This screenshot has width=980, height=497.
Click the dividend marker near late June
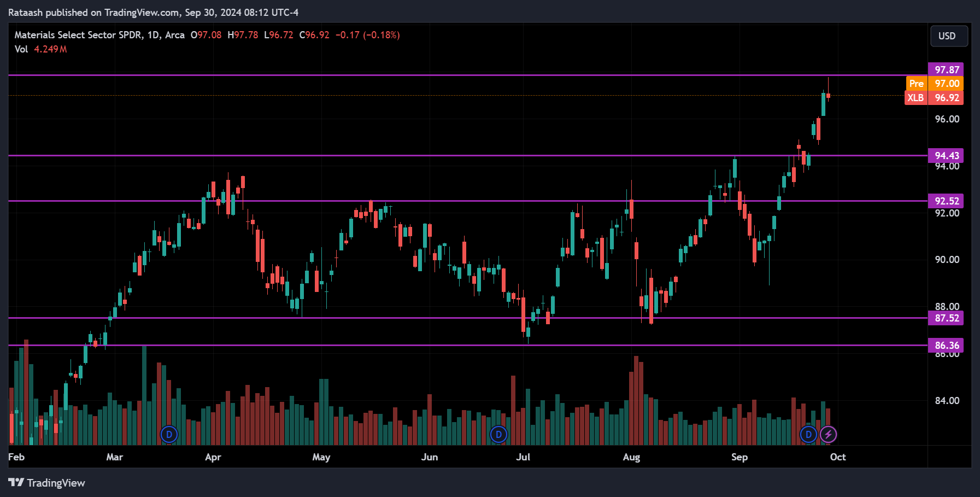click(498, 435)
